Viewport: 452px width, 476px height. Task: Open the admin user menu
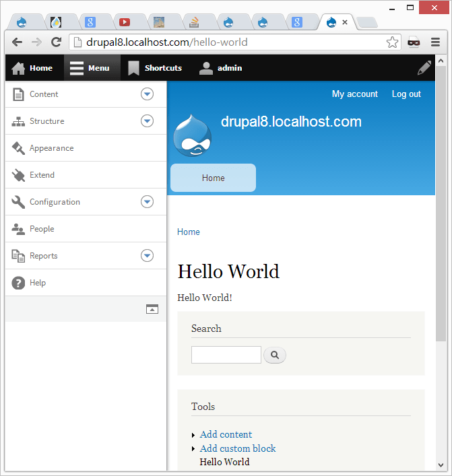coord(221,68)
